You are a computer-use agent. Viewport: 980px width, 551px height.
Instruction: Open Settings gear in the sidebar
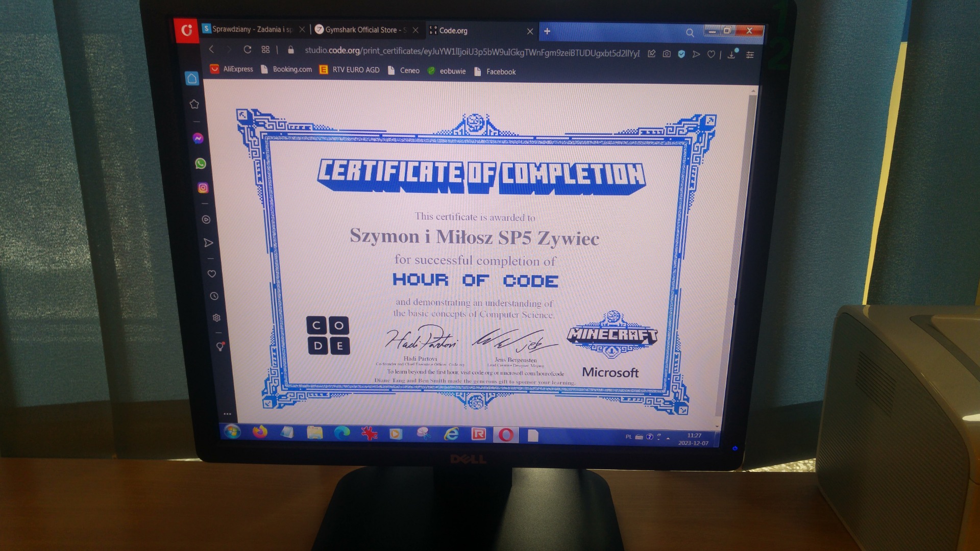(x=216, y=317)
